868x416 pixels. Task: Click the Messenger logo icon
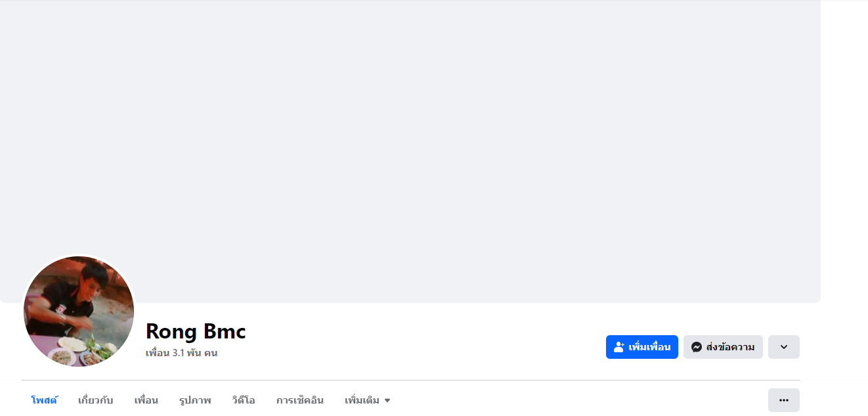click(x=697, y=347)
